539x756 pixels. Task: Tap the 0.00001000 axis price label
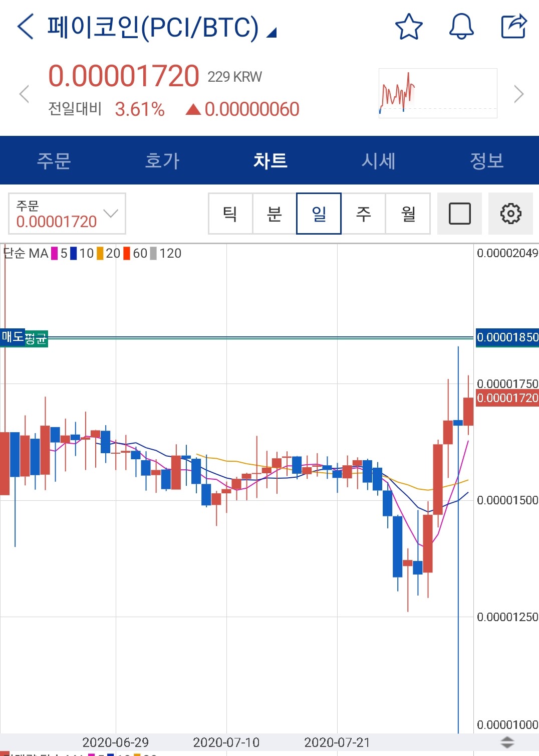click(x=507, y=725)
